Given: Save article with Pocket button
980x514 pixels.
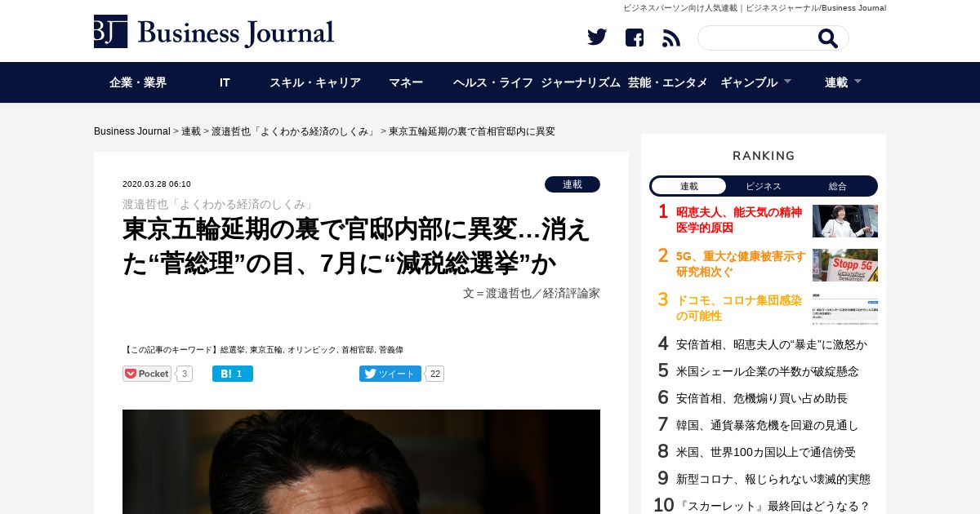Looking at the screenshot, I should point(147,374).
